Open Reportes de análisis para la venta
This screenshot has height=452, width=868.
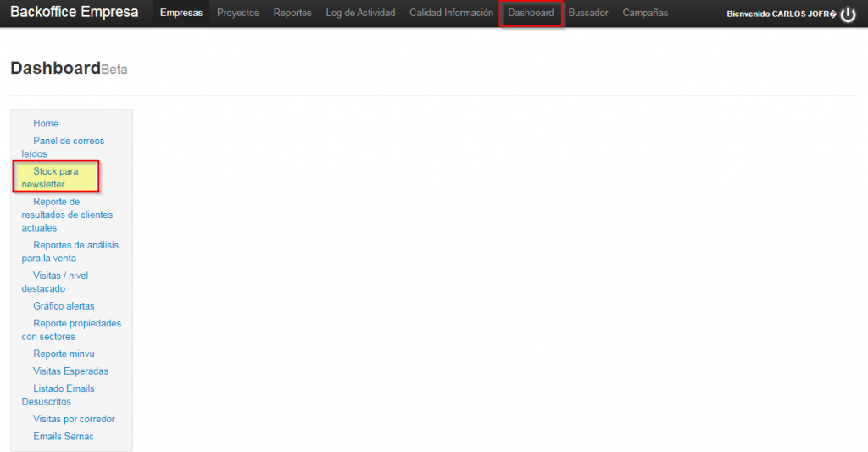[x=75, y=245]
